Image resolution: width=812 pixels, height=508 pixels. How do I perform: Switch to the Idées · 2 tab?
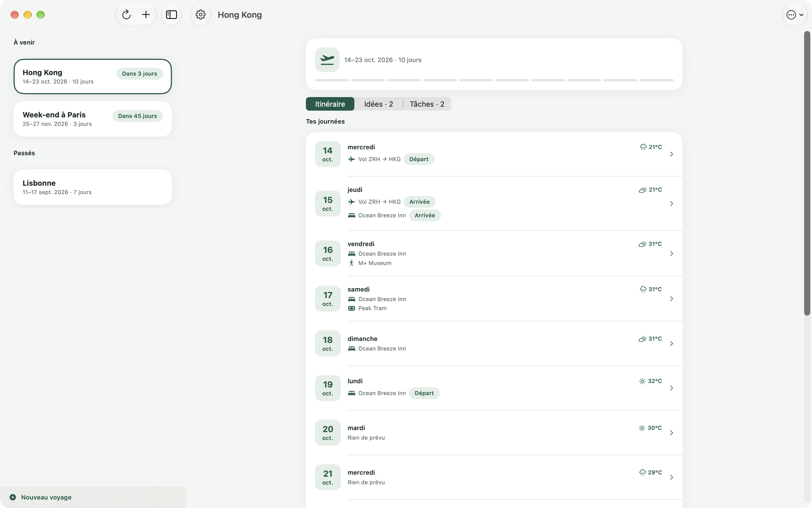[378, 104]
